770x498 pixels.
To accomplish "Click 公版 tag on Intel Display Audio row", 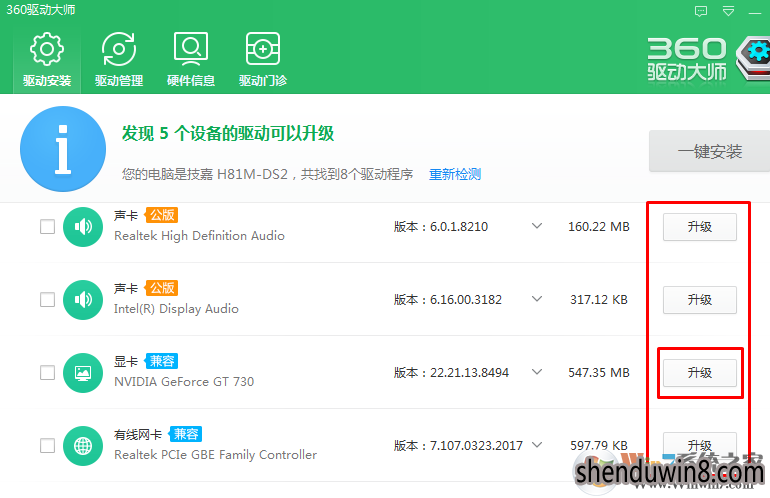I will (162, 288).
